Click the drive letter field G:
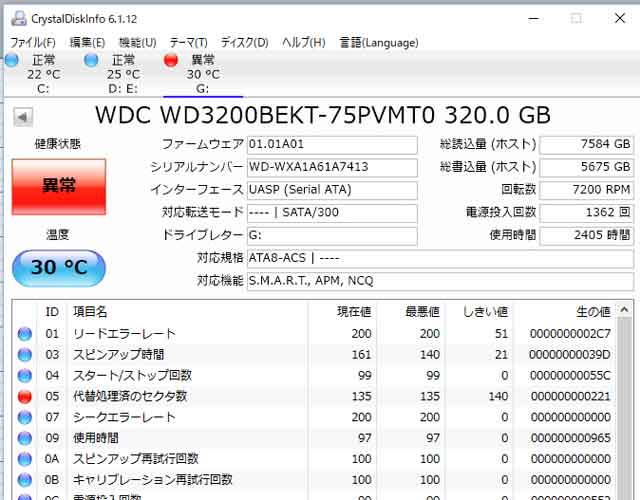This screenshot has width=640, height=500. click(332, 236)
